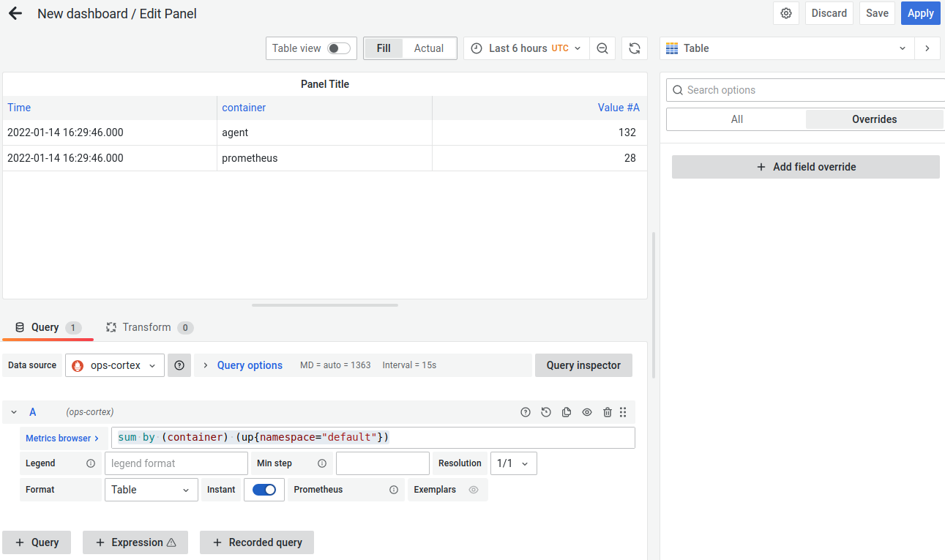Click the Panel Title header
Image resolution: width=945 pixels, height=560 pixels.
click(325, 84)
